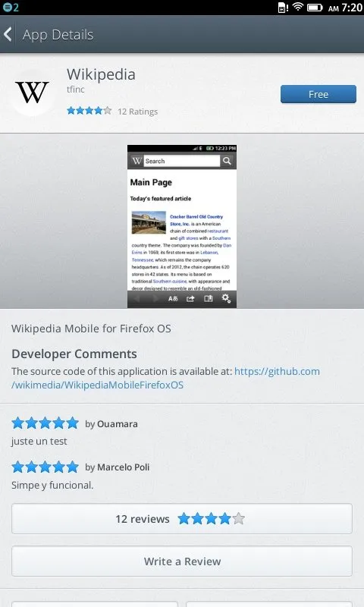Tap the share icon in screenshot preview

[190, 299]
